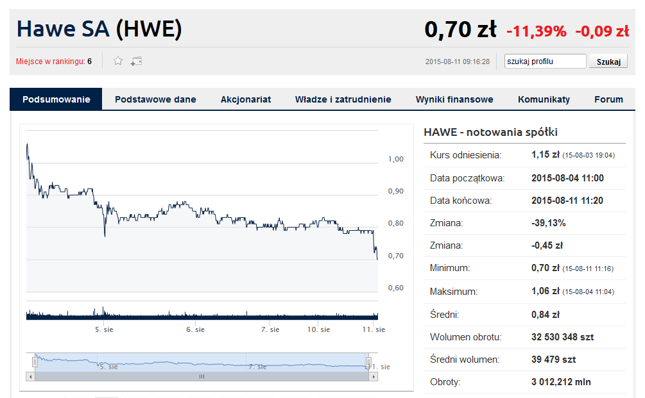Click the Kurs odniesienia value 1,15 zł
This screenshot has height=398, width=645.
pos(545,155)
